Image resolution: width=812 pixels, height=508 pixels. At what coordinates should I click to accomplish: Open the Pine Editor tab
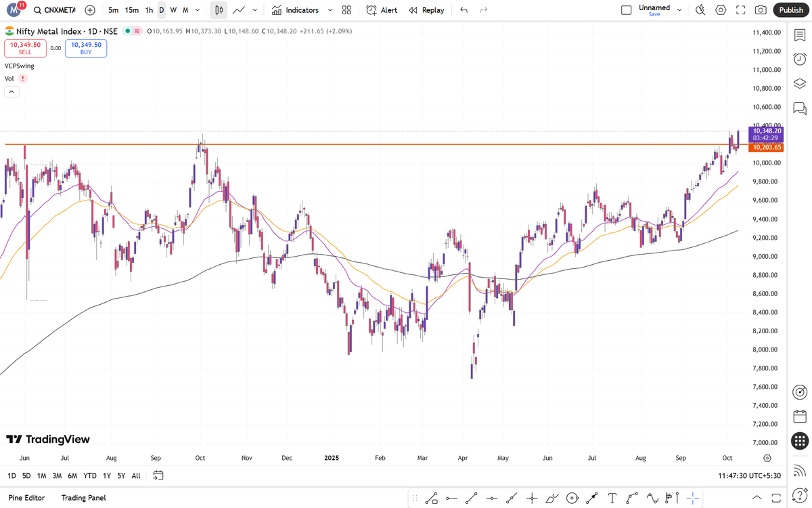pyautogui.click(x=26, y=498)
